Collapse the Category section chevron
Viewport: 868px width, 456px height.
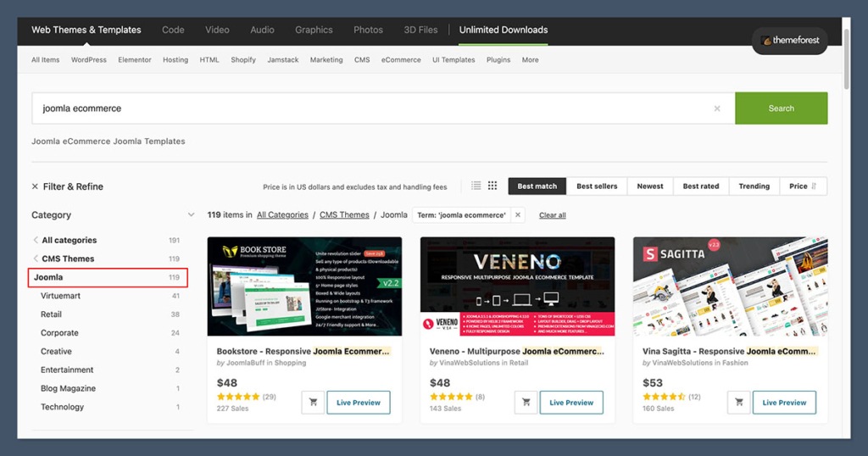pos(191,215)
